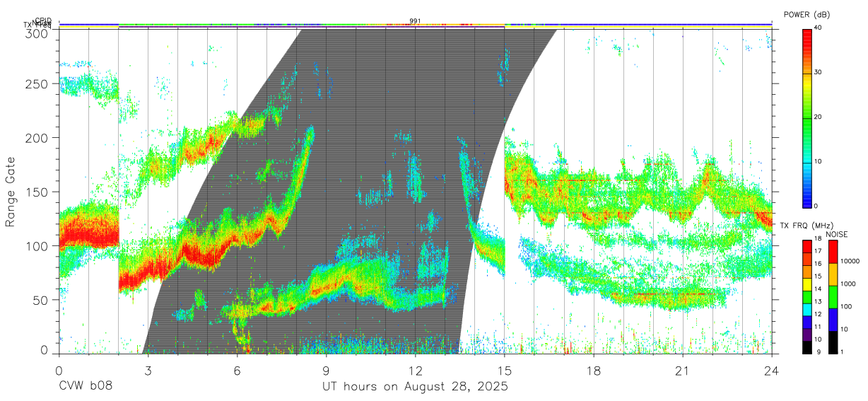Select the 10 label on POWER colorbar

pyautogui.click(x=819, y=161)
